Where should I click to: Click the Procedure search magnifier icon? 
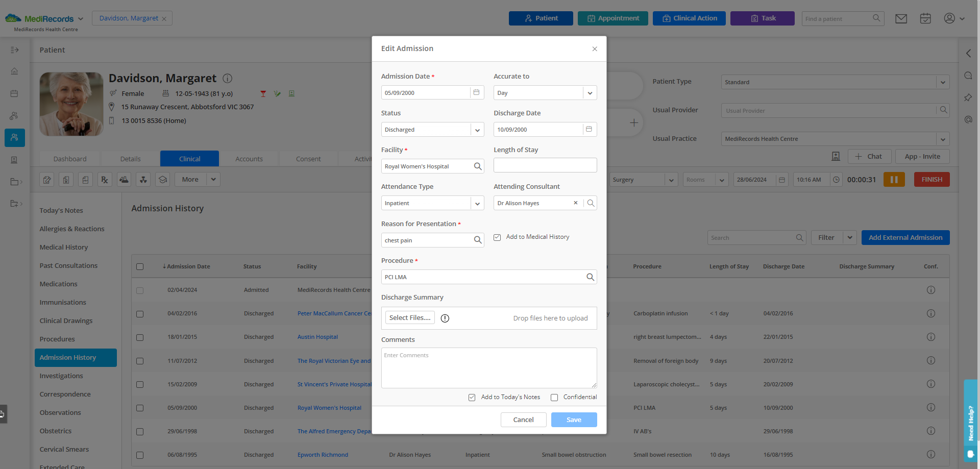point(590,277)
